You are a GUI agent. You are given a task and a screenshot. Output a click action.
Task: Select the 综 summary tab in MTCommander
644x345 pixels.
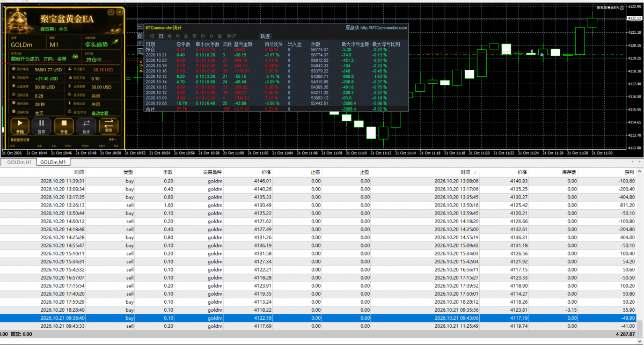pos(152,36)
